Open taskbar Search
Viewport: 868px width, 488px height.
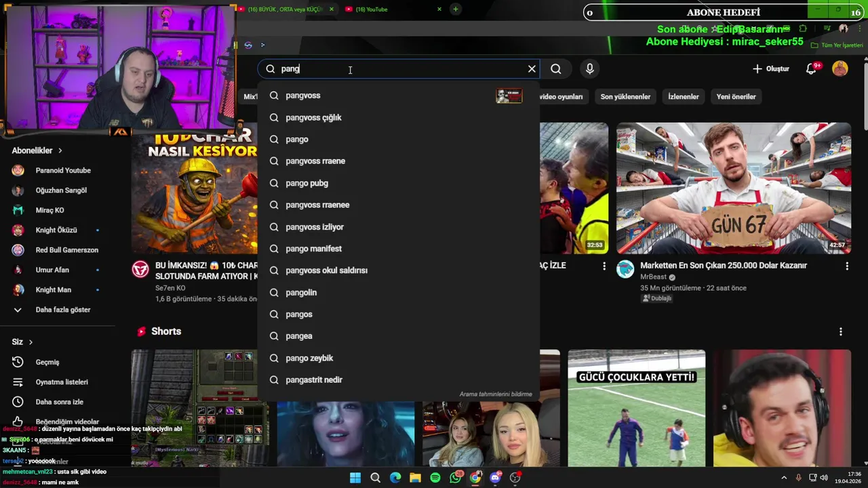pos(375,478)
